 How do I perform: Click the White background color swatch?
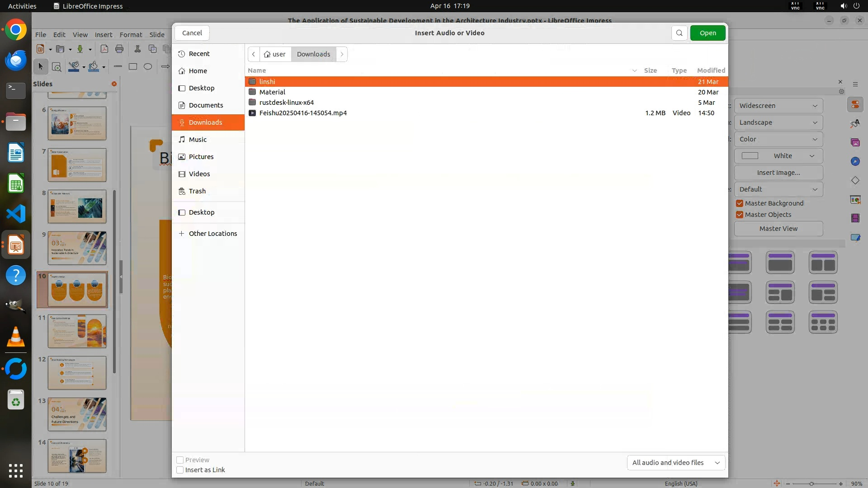(x=750, y=156)
